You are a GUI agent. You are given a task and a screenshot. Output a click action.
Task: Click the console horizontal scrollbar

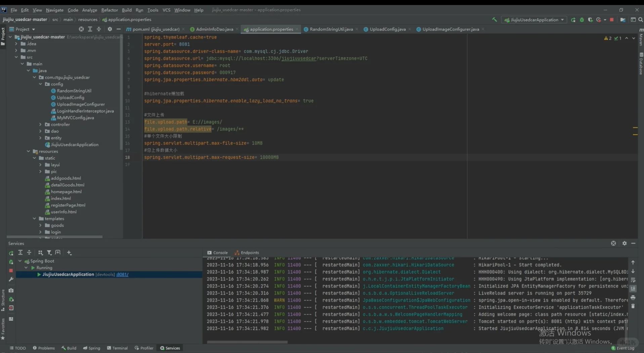(x=247, y=342)
